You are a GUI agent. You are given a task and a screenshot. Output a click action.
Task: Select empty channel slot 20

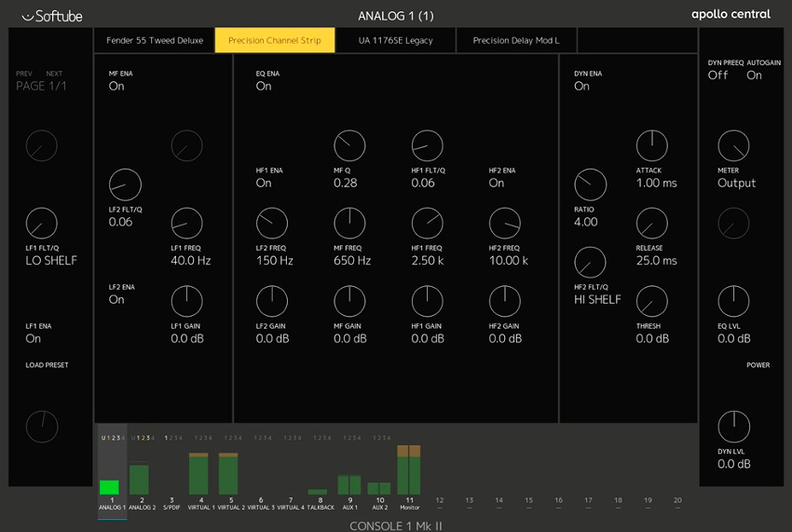pyautogui.click(x=677, y=503)
